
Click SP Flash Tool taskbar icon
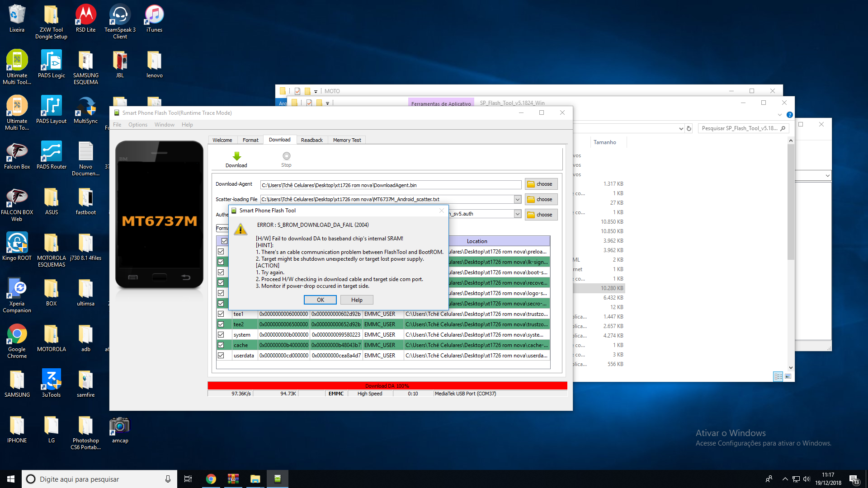tap(278, 479)
